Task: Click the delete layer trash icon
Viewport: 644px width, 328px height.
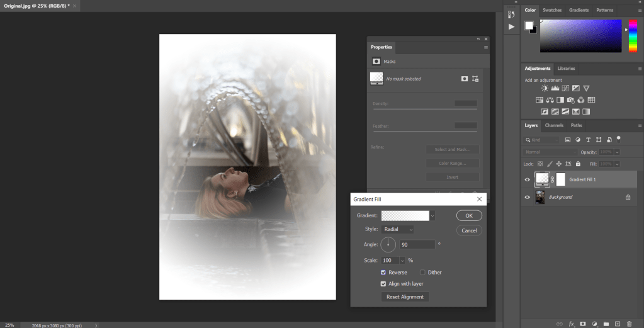Action: (x=629, y=324)
